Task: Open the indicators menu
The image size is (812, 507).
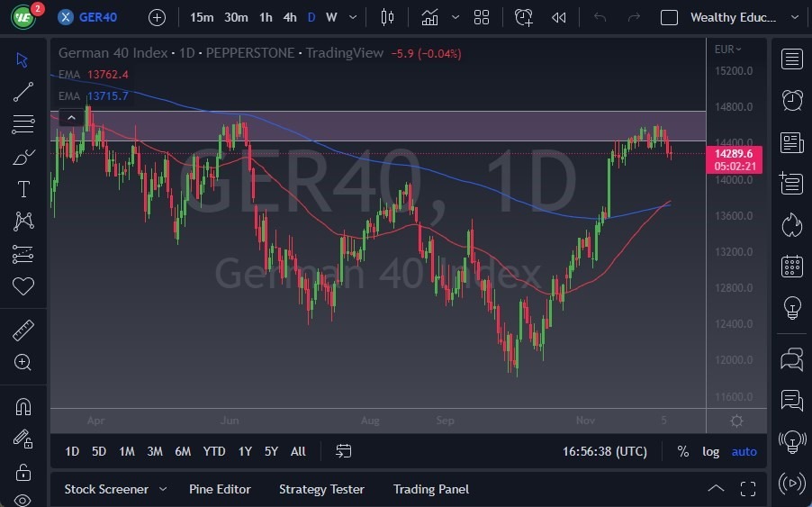Action: 429,17
